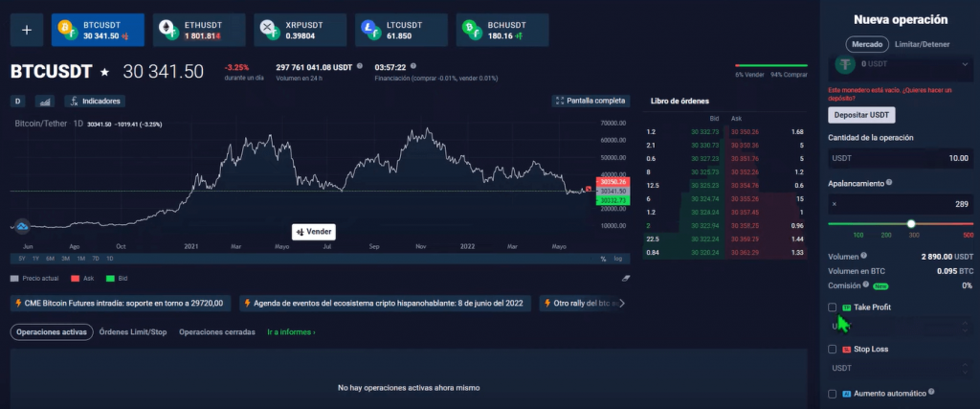The image size is (980, 409).
Task: Select the XRPUSDT ticker card
Action: click(x=300, y=30)
